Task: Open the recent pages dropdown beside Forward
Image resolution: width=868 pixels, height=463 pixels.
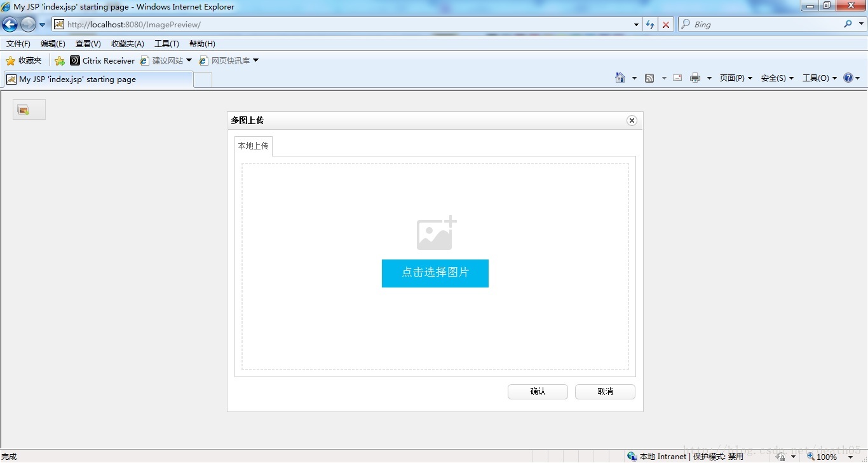Action: coord(43,25)
